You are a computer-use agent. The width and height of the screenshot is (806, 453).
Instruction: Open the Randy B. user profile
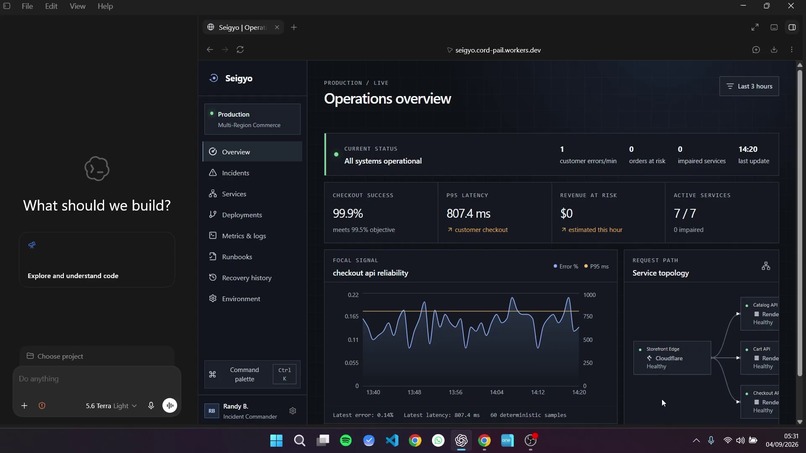[244, 411]
